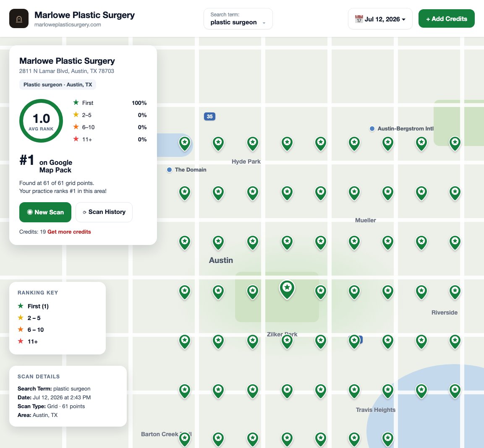Click the text Found at 61 of 61 grid points
The width and height of the screenshot is (484, 448).
click(x=57, y=183)
